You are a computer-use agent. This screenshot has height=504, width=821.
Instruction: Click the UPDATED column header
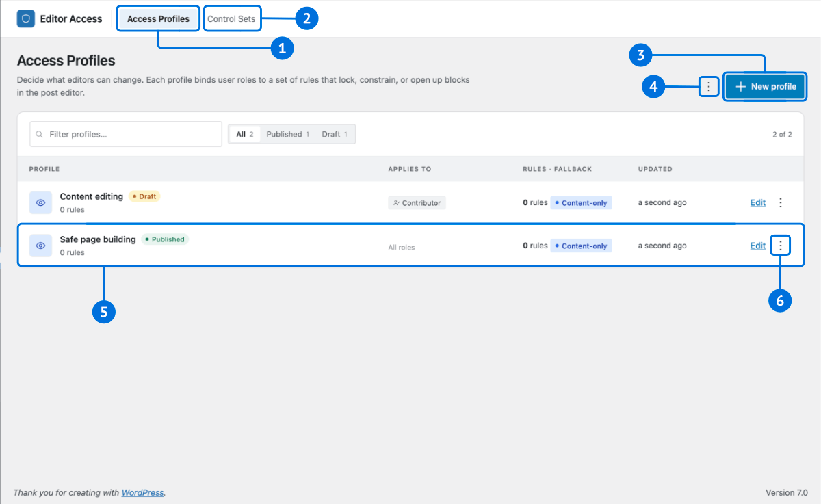click(x=655, y=169)
